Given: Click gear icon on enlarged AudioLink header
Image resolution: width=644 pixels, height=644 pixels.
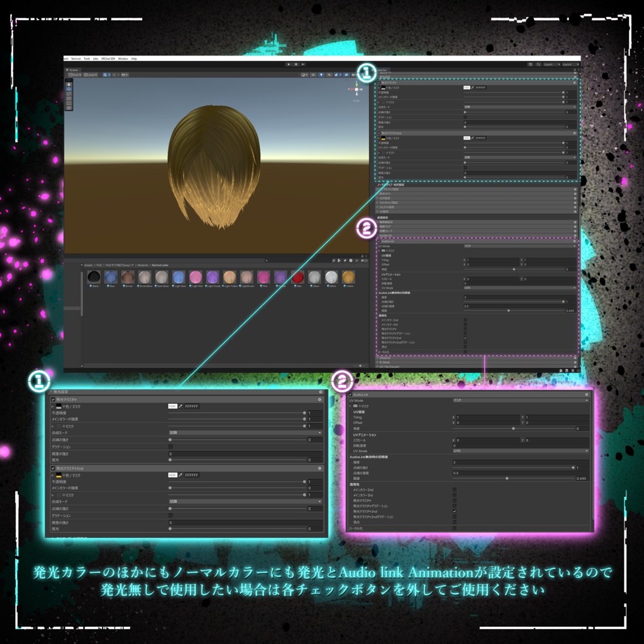Looking at the screenshot, I should [587, 394].
